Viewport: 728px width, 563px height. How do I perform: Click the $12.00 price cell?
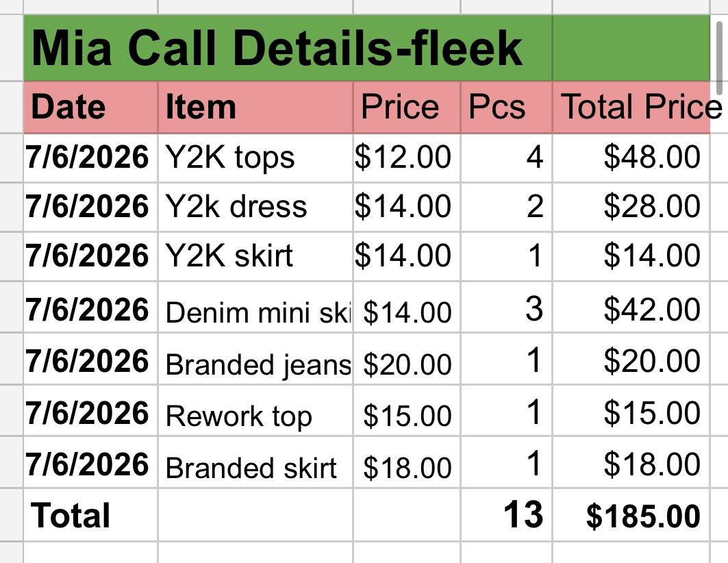click(x=407, y=158)
